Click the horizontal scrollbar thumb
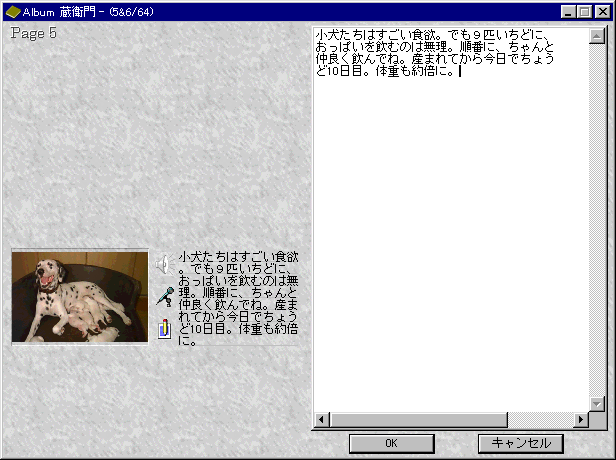This screenshot has width=616, height=460. pos(419,420)
